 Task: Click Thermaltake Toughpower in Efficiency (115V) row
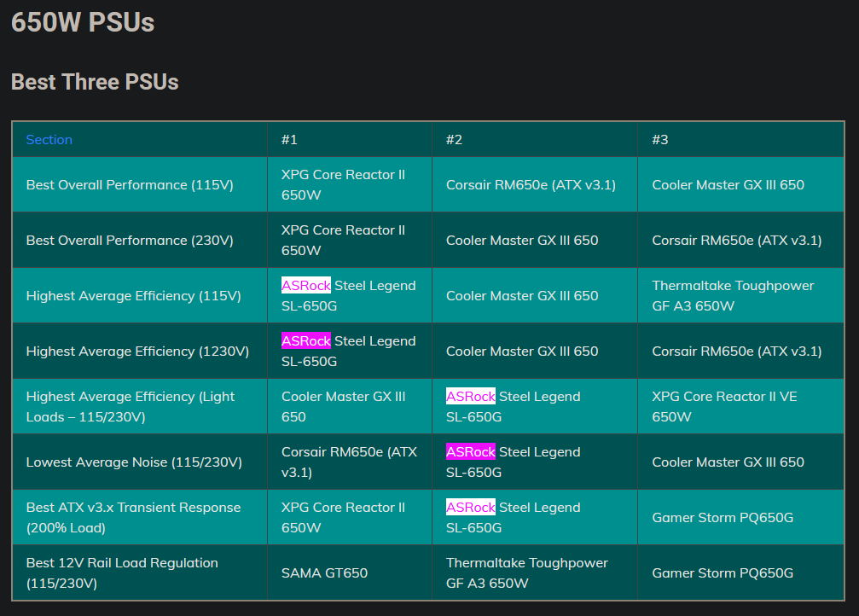(733, 295)
